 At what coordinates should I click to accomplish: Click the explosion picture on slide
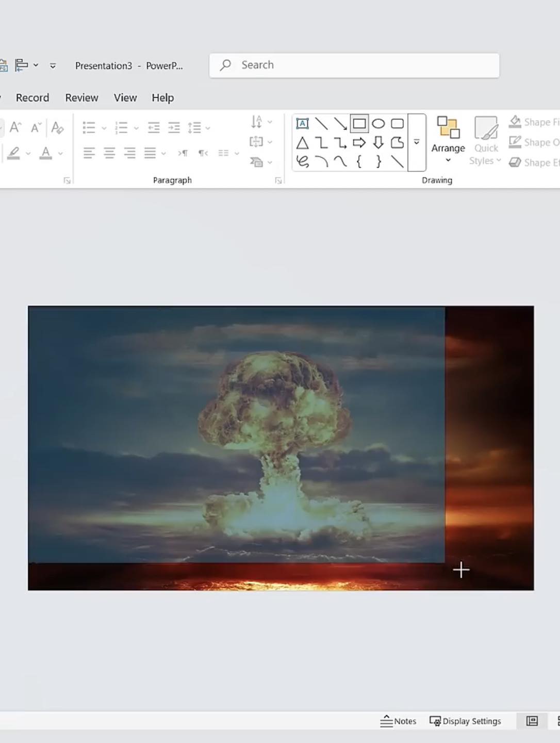(x=281, y=448)
